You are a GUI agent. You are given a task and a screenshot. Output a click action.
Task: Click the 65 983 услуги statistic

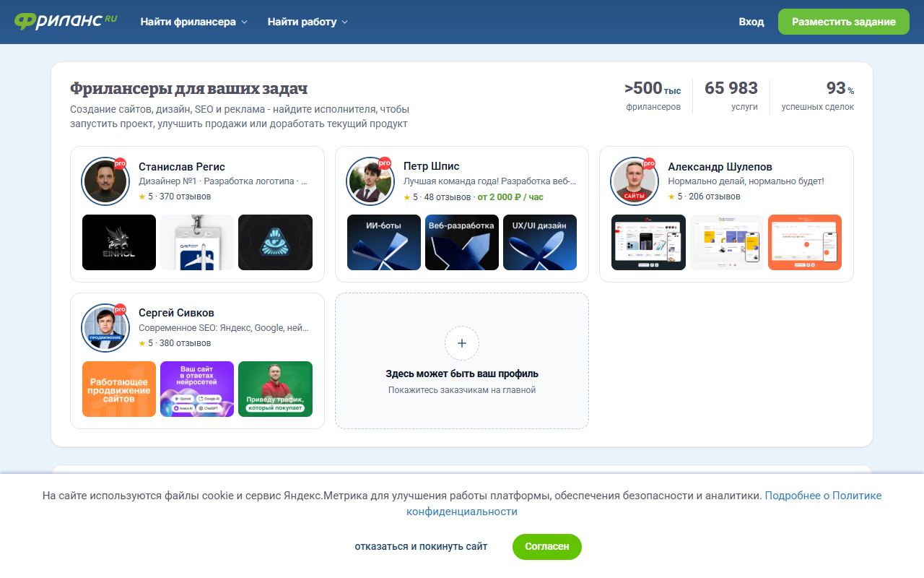click(x=731, y=96)
